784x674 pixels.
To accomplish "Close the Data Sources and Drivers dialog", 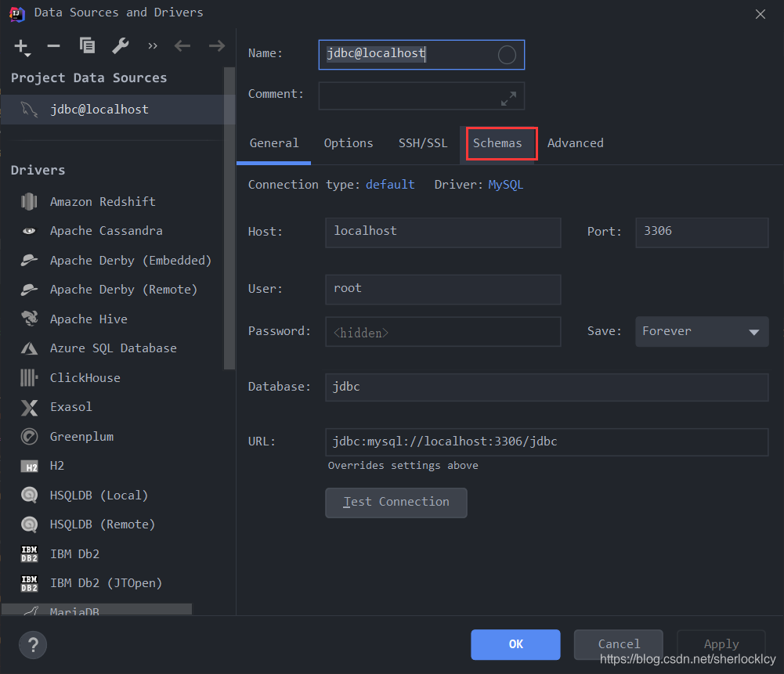I will (x=760, y=14).
